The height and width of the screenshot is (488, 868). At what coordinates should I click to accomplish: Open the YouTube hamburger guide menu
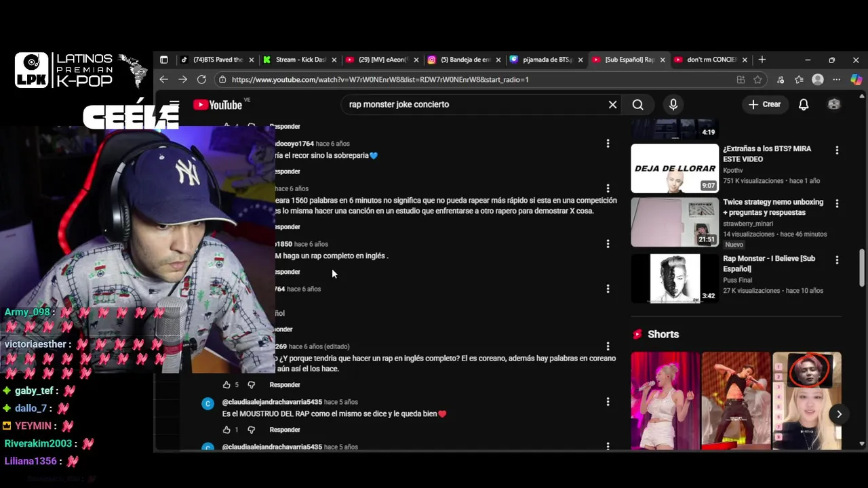point(174,104)
